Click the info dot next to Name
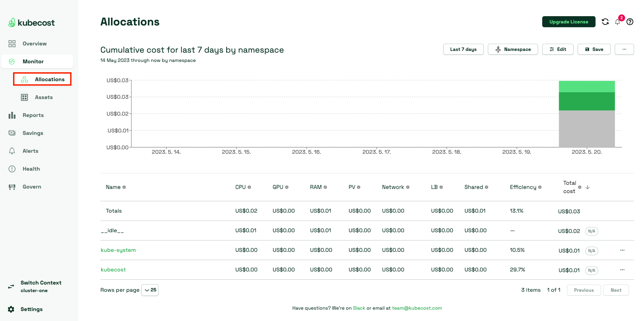This screenshot has width=644, height=321. 124,187
